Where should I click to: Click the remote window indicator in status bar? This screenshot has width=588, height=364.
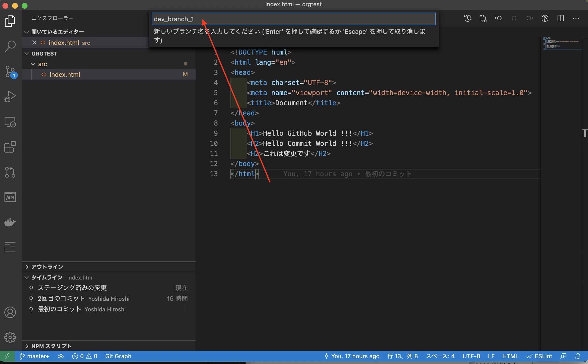[7, 356]
